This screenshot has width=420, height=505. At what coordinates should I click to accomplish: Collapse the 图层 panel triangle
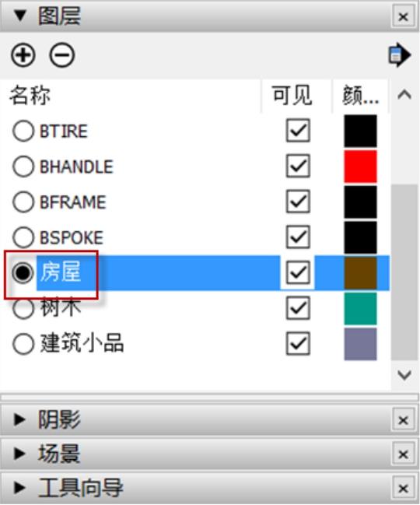(20, 16)
